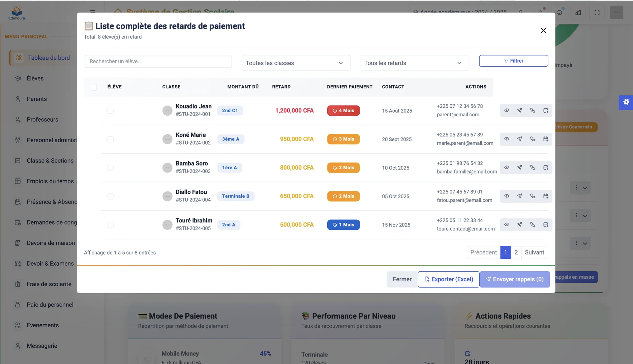Schedule payment plan for Diallo Fatou via calendar icon

(546, 196)
